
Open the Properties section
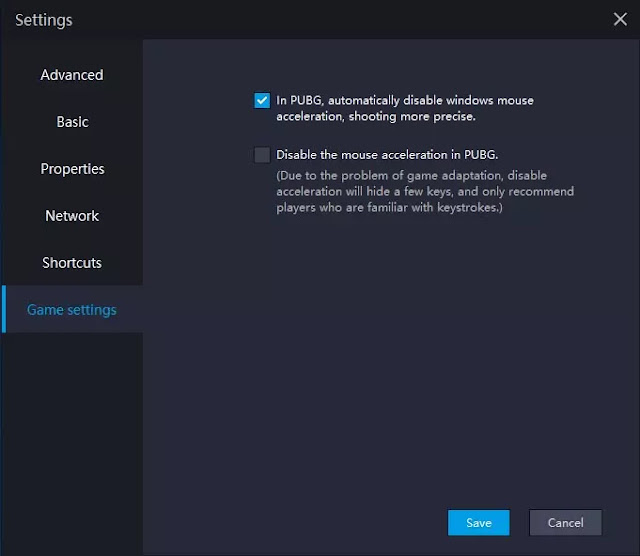[72, 169]
